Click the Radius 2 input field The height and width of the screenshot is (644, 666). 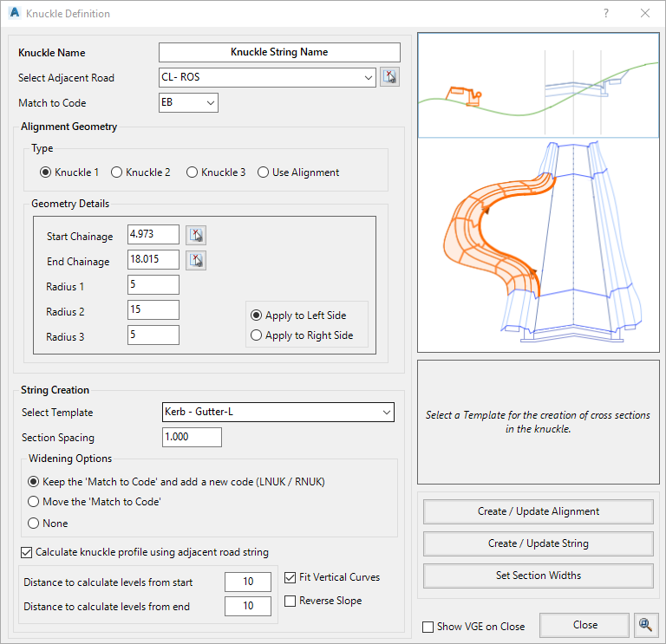click(x=153, y=310)
